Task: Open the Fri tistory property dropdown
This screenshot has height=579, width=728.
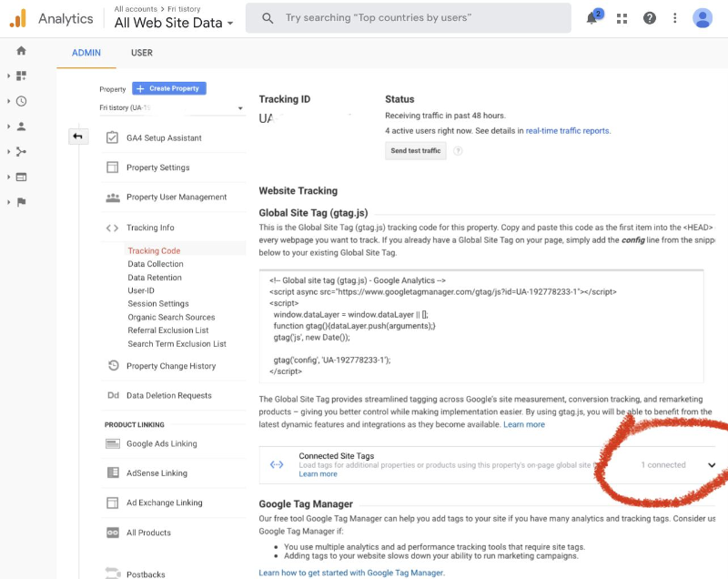Action: click(171, 107)
